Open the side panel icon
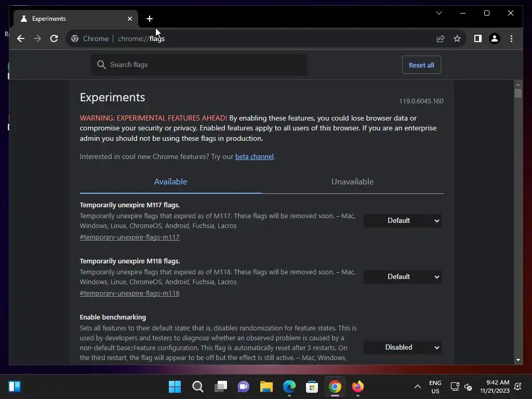Screen dimensions: 532x399 pos(478,38)
